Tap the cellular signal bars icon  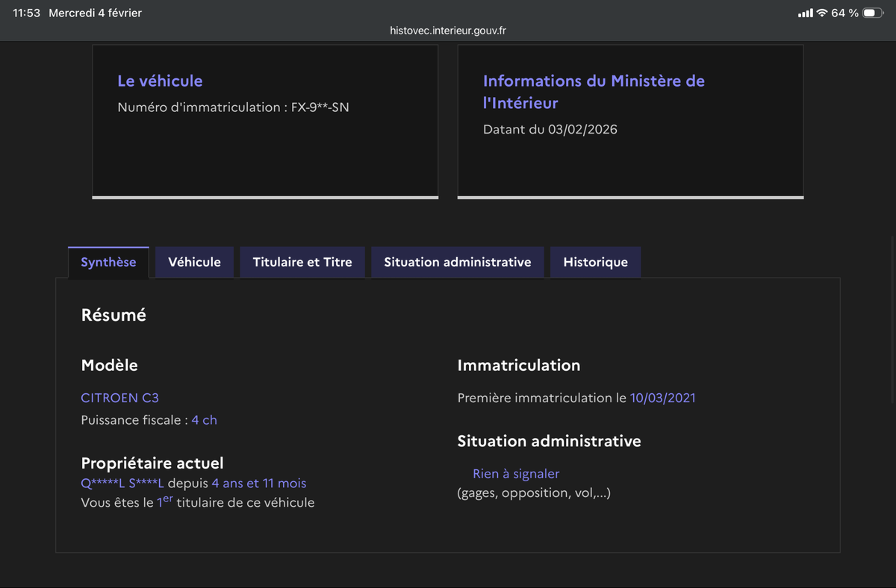(x=806, y=12)
